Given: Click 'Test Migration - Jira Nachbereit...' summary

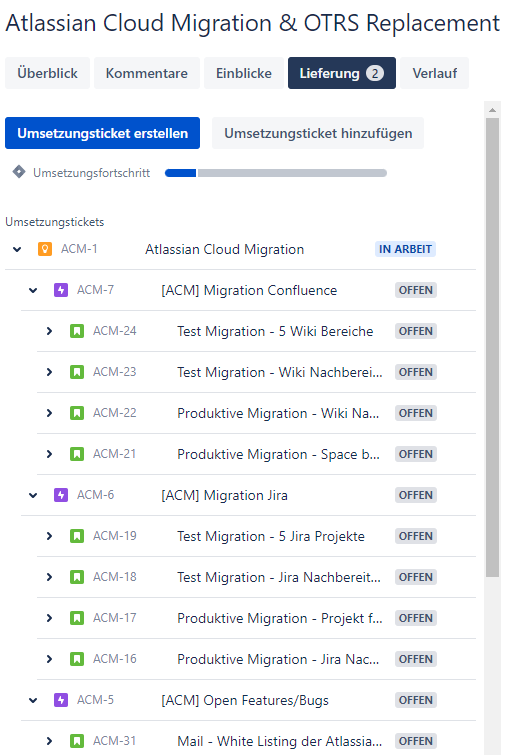Looking at the screenshot, I should 279,577.
